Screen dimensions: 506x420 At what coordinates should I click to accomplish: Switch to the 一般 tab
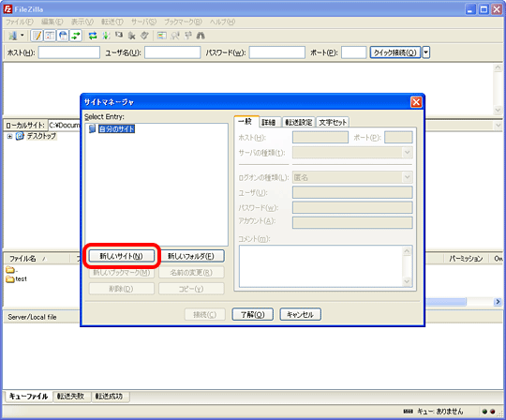coord(246,122)
